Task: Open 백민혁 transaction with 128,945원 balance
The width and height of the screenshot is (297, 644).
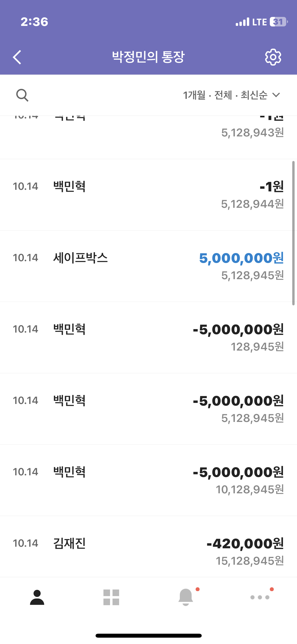Action: [148, 337]
